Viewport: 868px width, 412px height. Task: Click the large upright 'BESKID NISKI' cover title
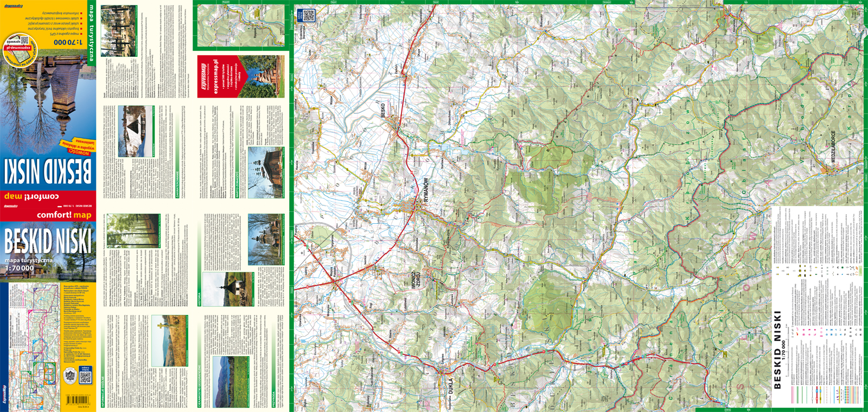tap(48, 241)
